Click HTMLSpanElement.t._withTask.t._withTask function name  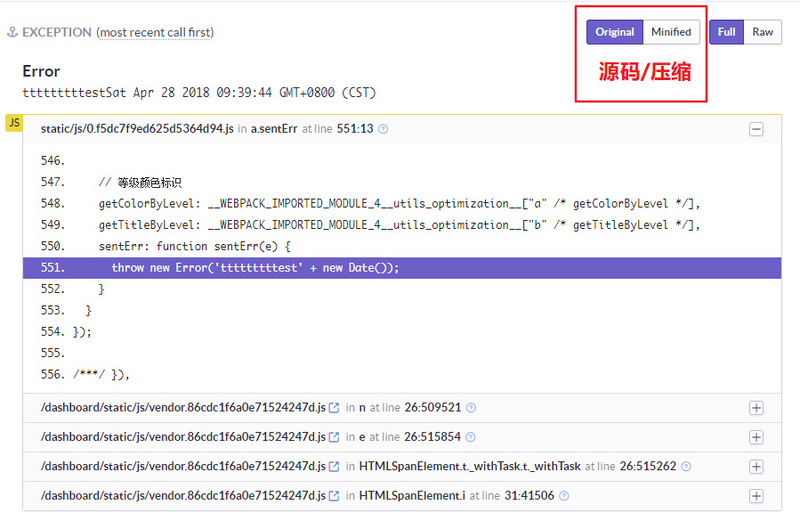click(x=470, y=466)
